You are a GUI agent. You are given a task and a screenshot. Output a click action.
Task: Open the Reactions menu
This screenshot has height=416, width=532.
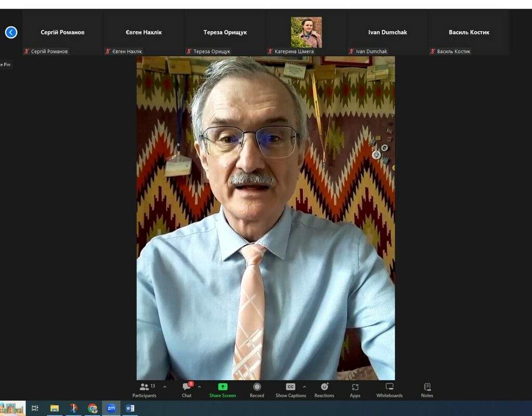click(x=324, y=390)
